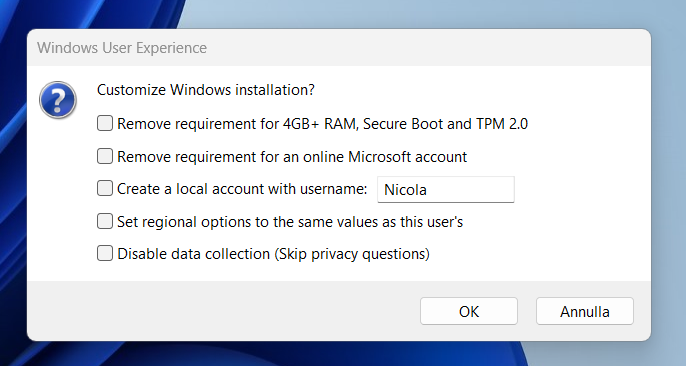Tick the remove online Microsoft account requirement box
Viewport: 686px width, 366px height.
click(x=105, y=156)
